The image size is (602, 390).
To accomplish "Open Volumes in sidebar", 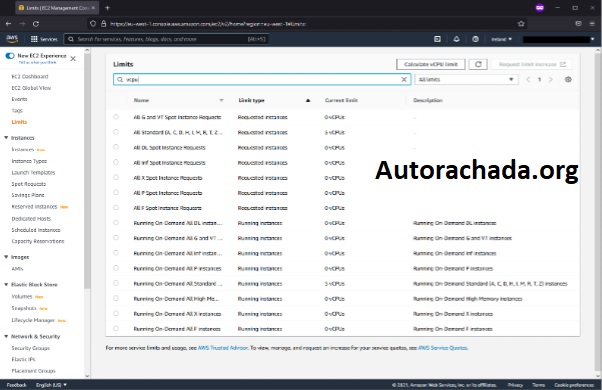I will [x=22, y=296].
